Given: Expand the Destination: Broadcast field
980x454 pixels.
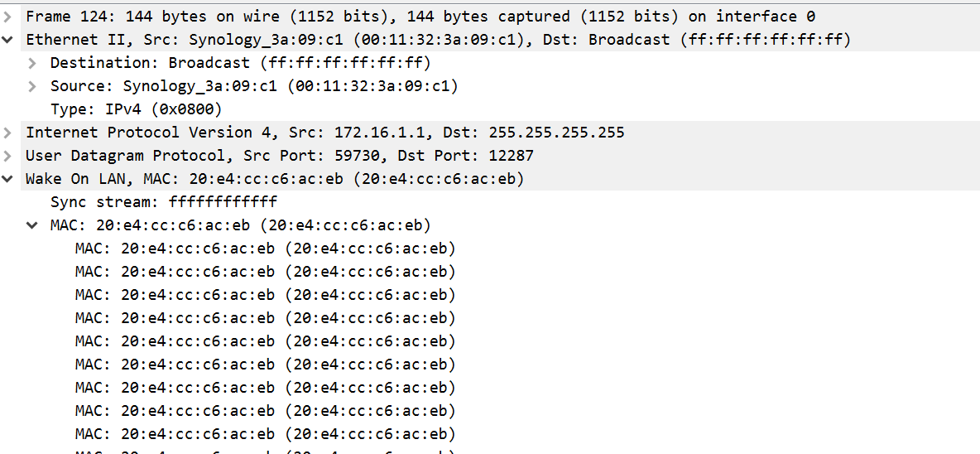Looking at the screenshot, I should pyautogui.click(x=32, y=63).
